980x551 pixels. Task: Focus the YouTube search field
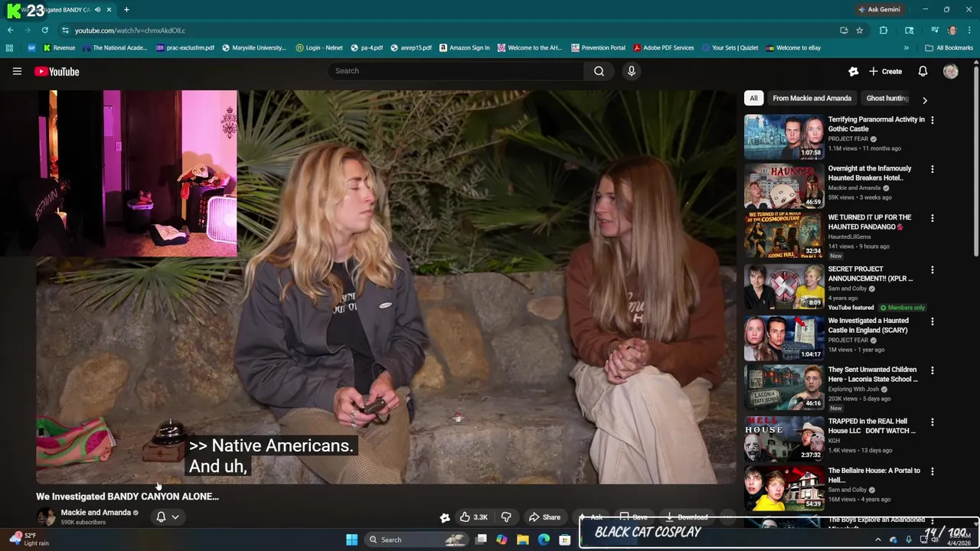pos(456,71)
